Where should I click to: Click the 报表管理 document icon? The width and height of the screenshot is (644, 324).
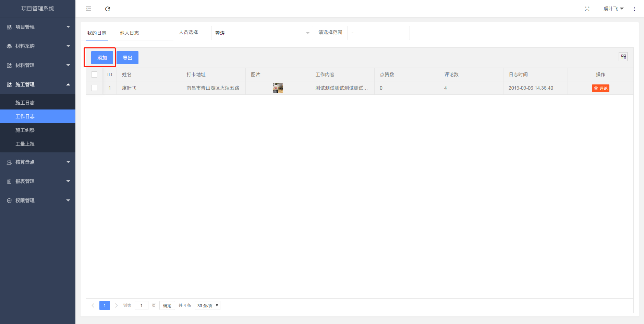point(9,181)
